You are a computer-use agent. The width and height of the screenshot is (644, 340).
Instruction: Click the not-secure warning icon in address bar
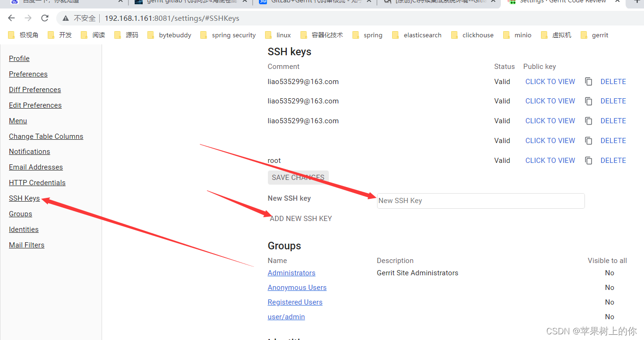coord(65,18)
